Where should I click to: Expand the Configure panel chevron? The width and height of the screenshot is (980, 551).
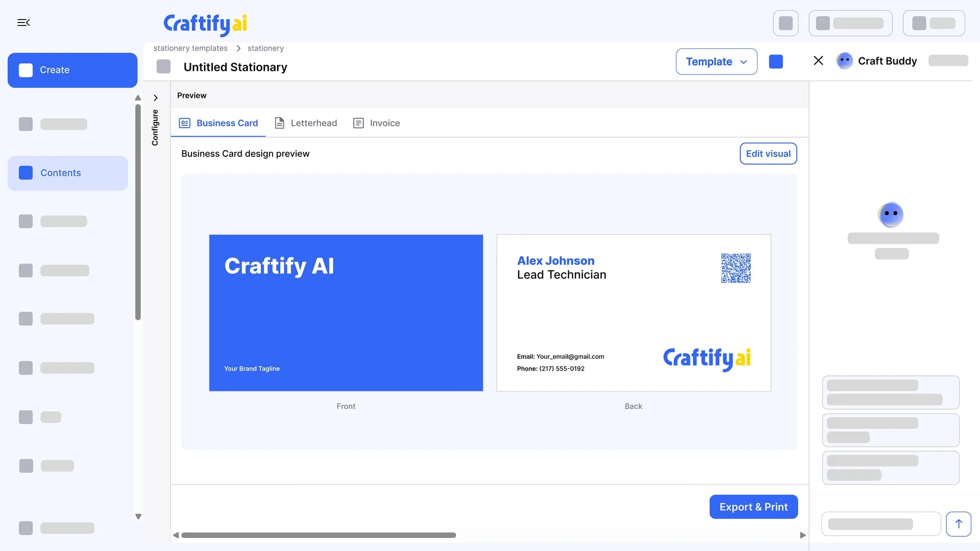[156, 98]
